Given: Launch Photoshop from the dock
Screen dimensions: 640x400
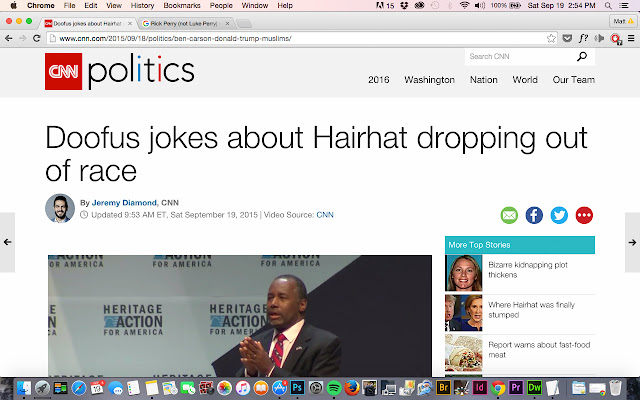Looking at the screenshot, I should click(x=298, y=387).
